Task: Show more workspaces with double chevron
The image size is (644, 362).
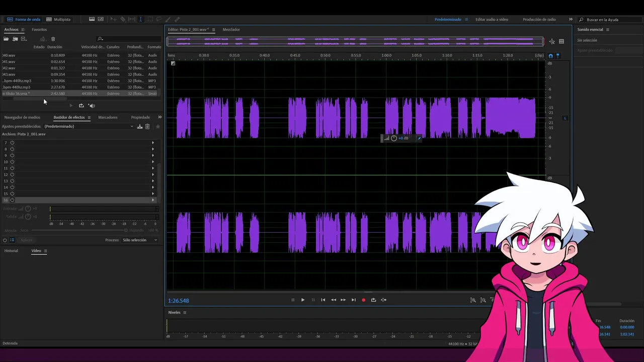Action: click(571, 20)
